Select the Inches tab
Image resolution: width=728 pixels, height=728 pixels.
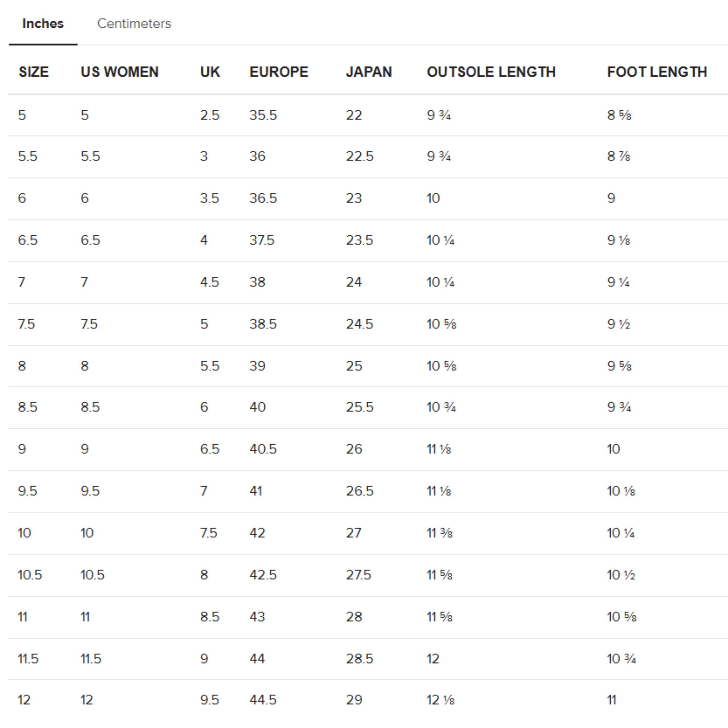coord(43,23)
